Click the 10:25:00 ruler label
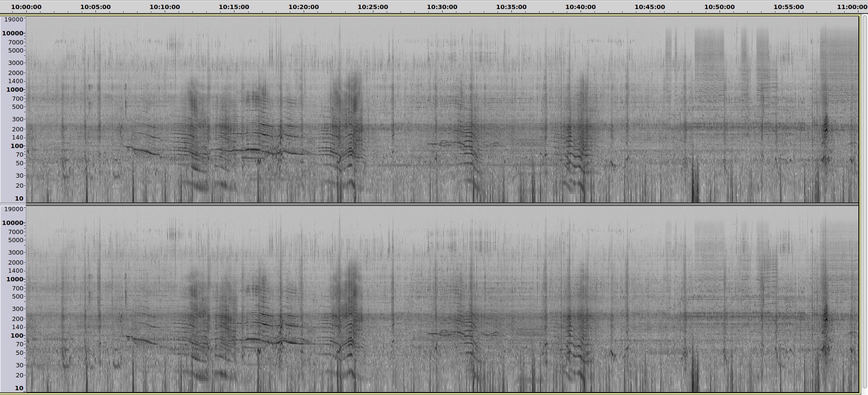This screenshot has width=868, height=395. coord(373,7)
